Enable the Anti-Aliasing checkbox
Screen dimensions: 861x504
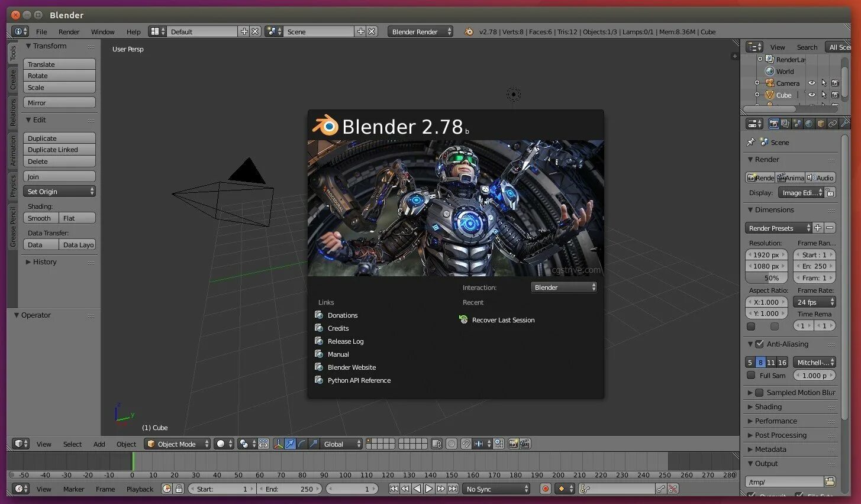759,344
